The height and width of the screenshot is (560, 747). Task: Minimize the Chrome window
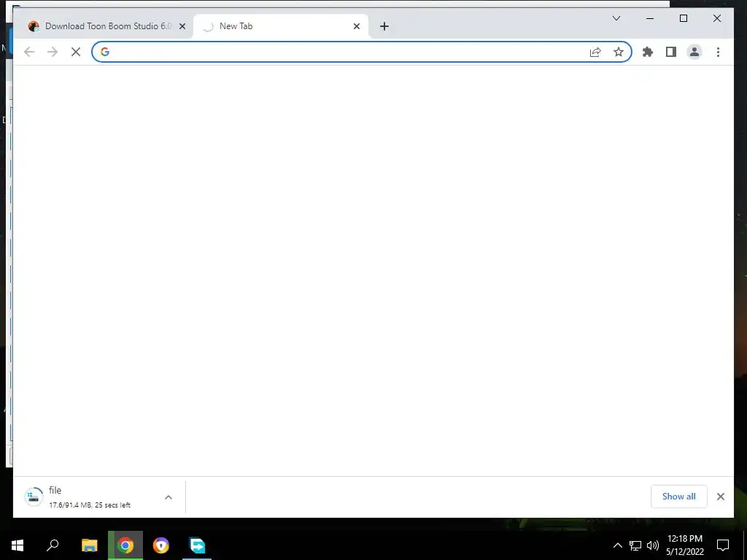point(650,18)
